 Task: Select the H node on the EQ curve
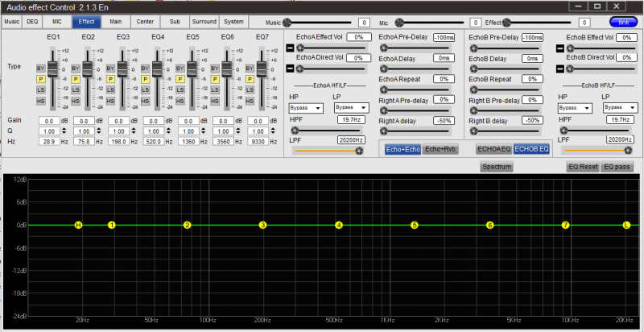(x=78, y=225)
